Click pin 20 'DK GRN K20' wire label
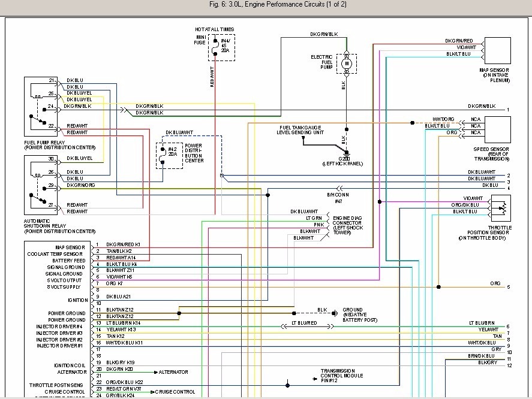Image resolution: width=532 pixels, height=399 pixels. click(119, 369)
